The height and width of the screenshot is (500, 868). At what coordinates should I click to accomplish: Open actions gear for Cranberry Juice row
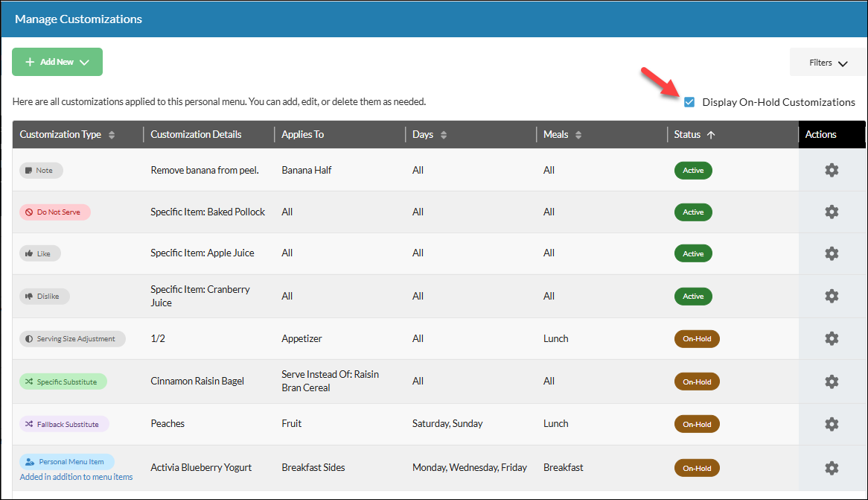coord(832,296)
